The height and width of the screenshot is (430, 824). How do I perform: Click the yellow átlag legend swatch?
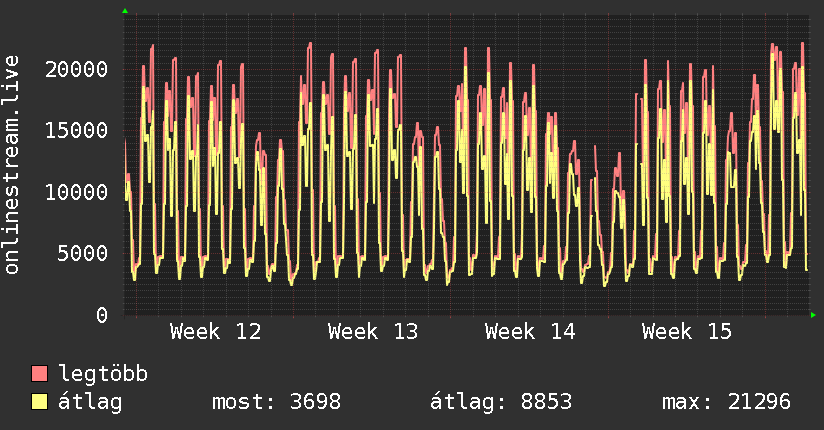(39, 402)
